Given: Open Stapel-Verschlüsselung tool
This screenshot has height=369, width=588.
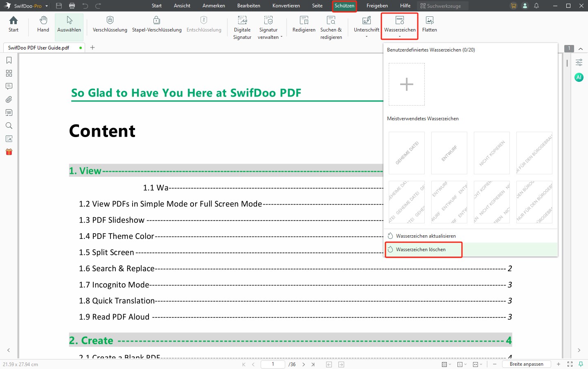Looking at the screenshot, I should [x=157, y=25].
